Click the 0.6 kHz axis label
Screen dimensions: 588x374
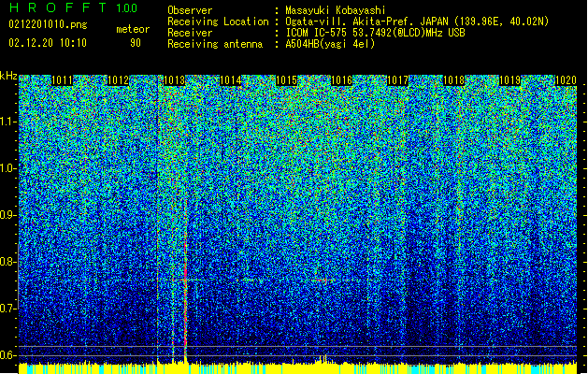point(8,355)
